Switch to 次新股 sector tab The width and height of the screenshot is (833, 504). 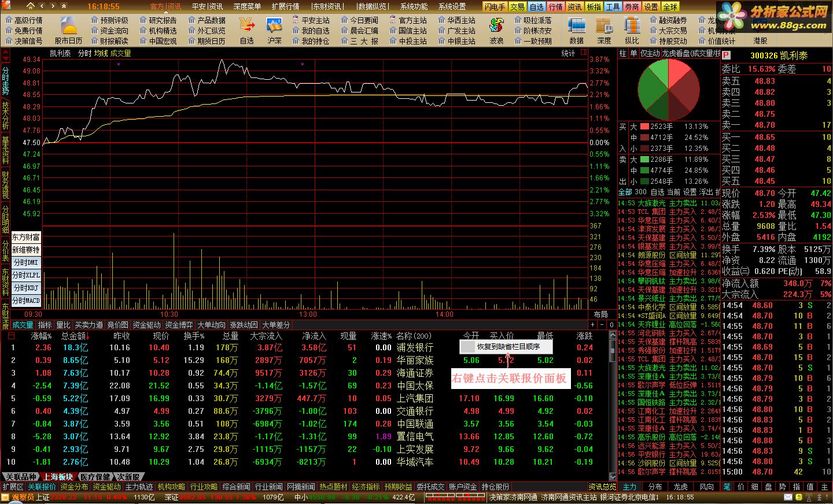(128, 477)
